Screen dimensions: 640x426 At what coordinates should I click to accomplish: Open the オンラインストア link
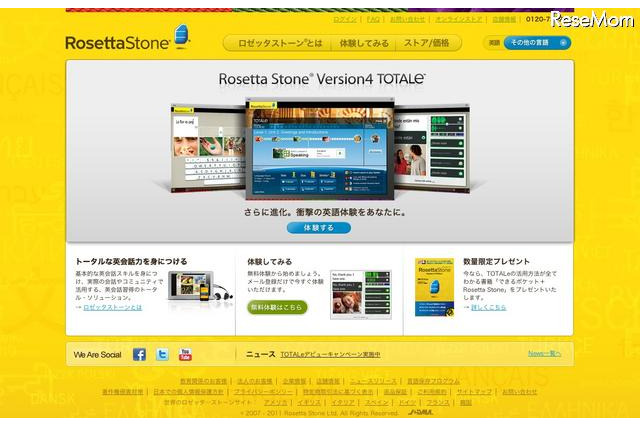pos(459,19)
